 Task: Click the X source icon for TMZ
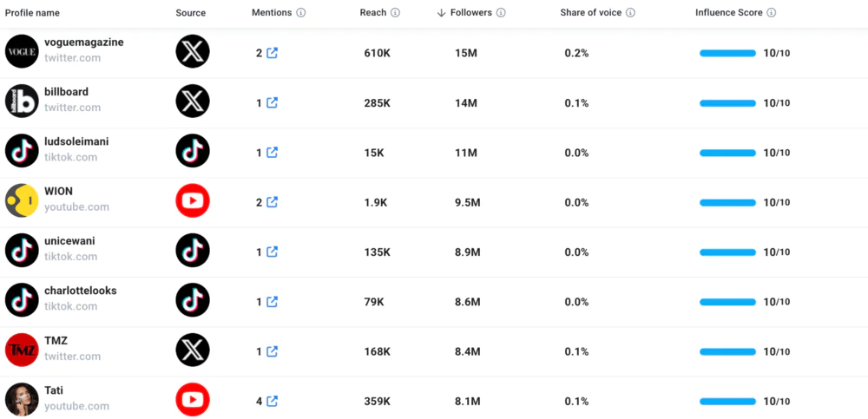[193, 350]
